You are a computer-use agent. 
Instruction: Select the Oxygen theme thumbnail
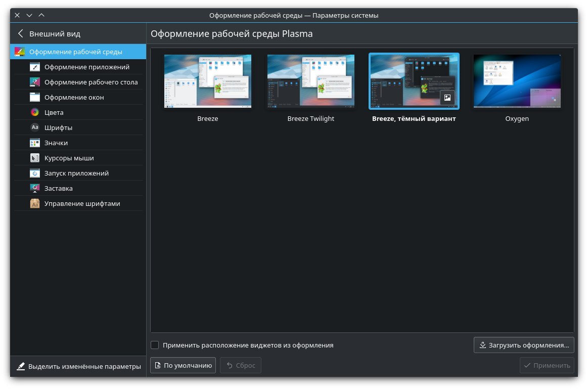[517, 81]
